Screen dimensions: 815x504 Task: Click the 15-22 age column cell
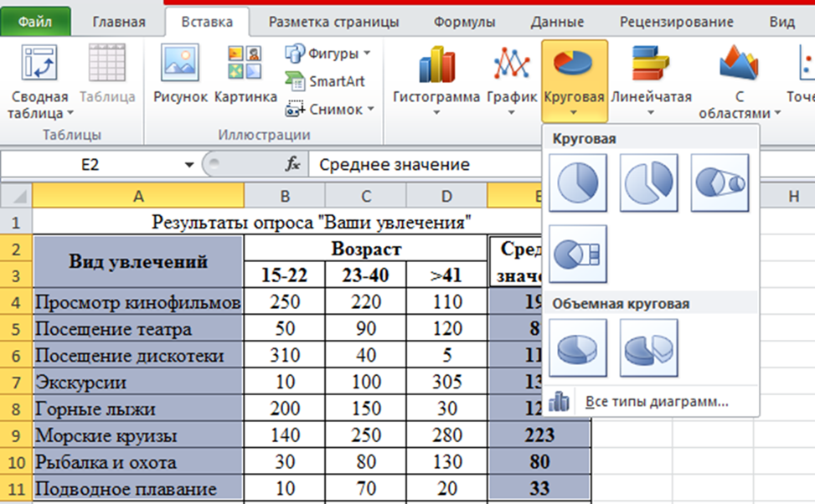(284, 275)
